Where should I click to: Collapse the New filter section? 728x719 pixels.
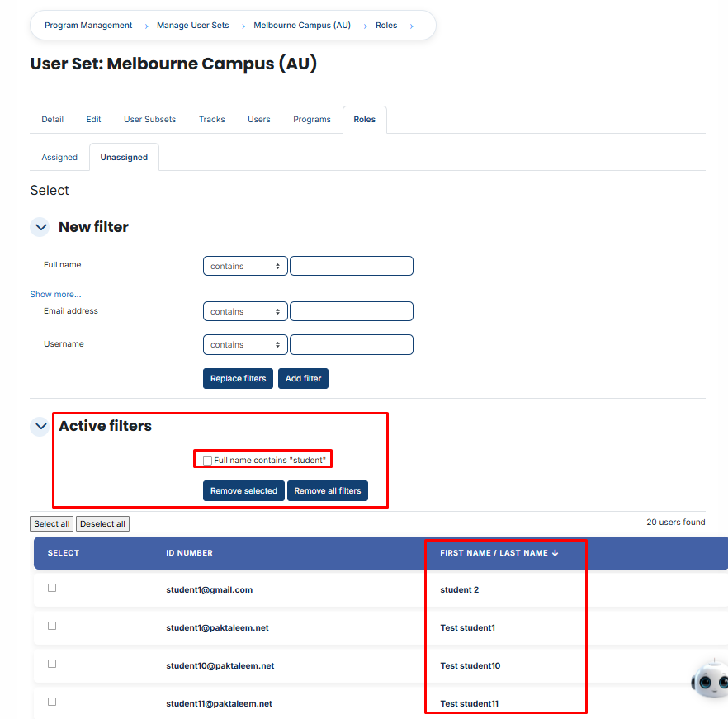[40, 227]
